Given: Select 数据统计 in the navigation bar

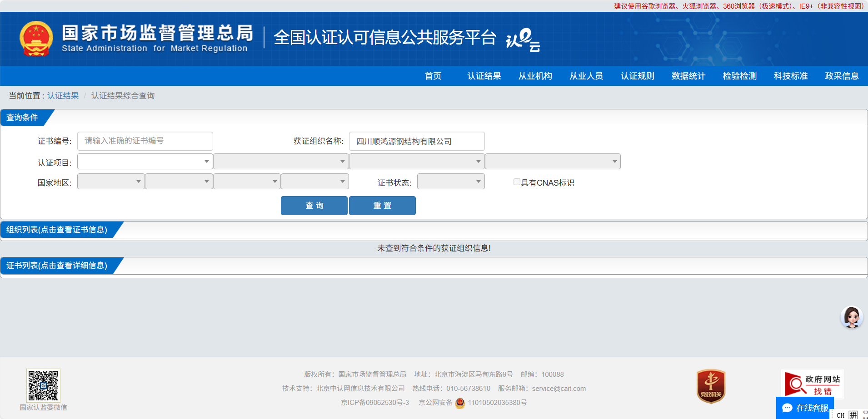Looking at the screenshot, I should [x=688, y=76].
